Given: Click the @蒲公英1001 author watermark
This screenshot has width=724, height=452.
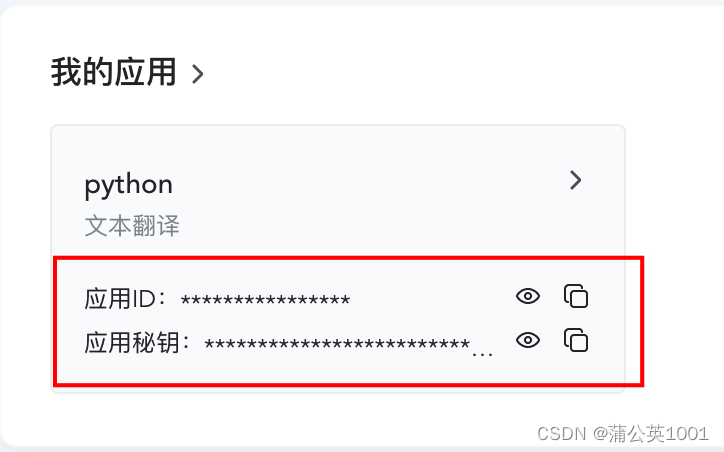Looking at the screenshot, I should 650,433.
